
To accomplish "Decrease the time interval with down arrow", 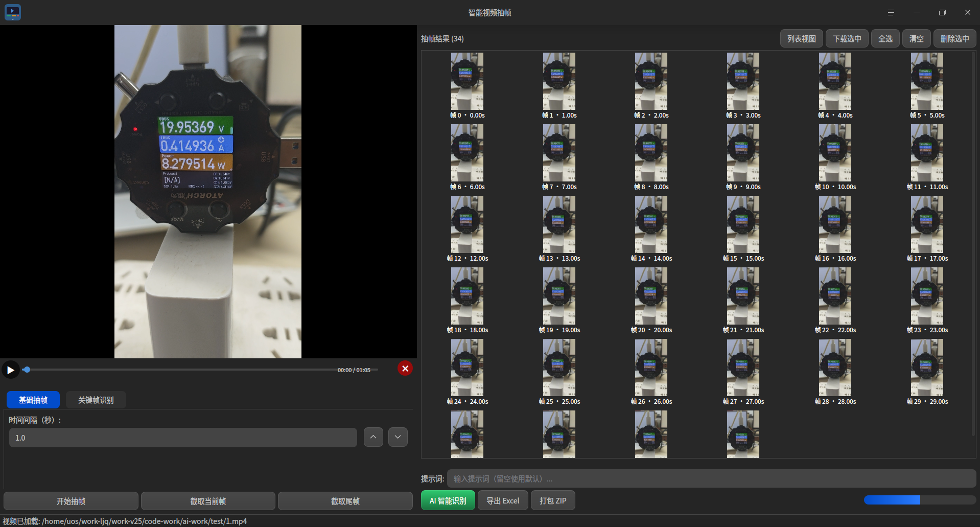I will coord(398,437).
